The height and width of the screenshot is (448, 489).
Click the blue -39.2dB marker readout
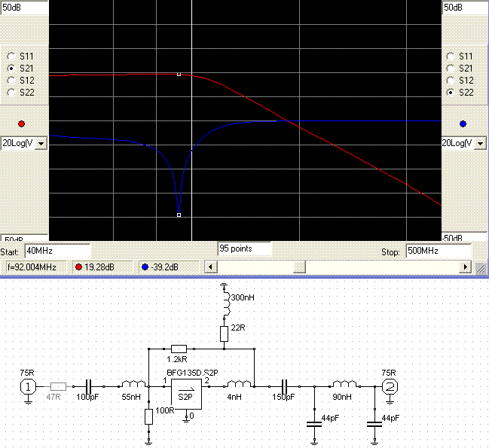[x=169, y=267]
